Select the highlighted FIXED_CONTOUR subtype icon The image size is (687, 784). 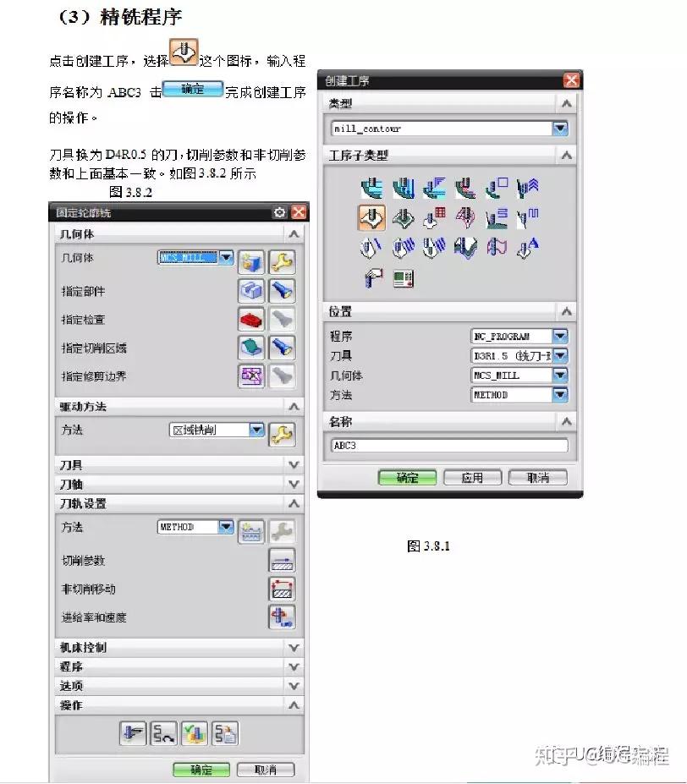coord(371,217)
